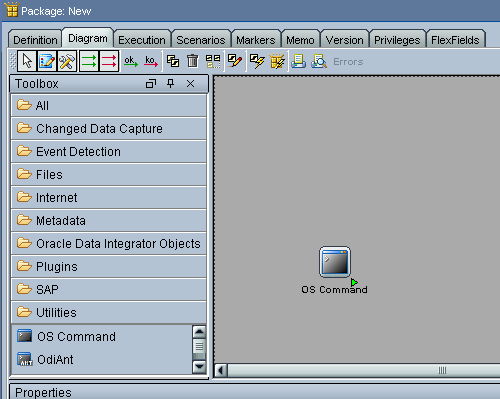This screenshot has height=399, width=500.
Task: Expand the Event Detection category
Action: (109, 152)
